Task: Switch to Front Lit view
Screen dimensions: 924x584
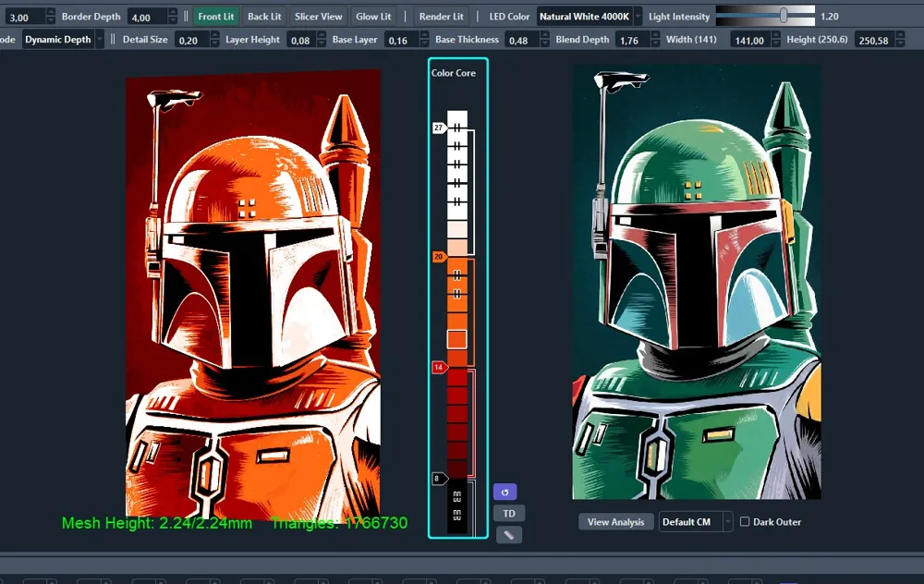Action: (x=215, y=17)
